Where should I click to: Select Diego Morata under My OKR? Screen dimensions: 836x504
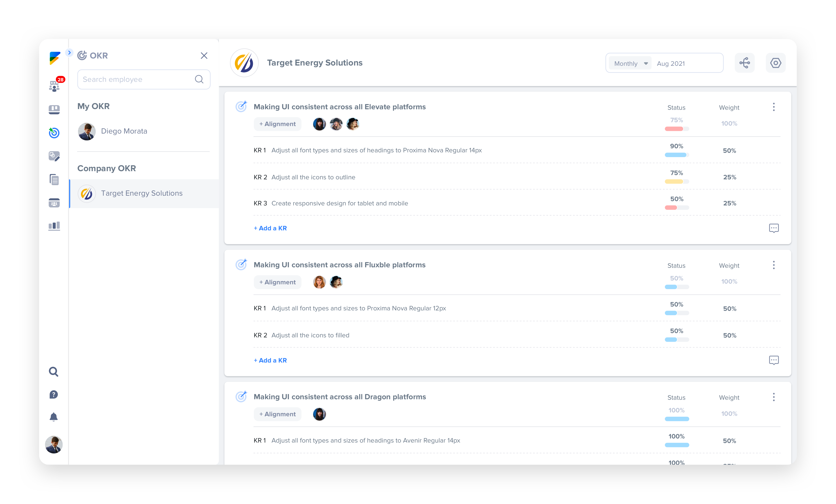(144, 131)
